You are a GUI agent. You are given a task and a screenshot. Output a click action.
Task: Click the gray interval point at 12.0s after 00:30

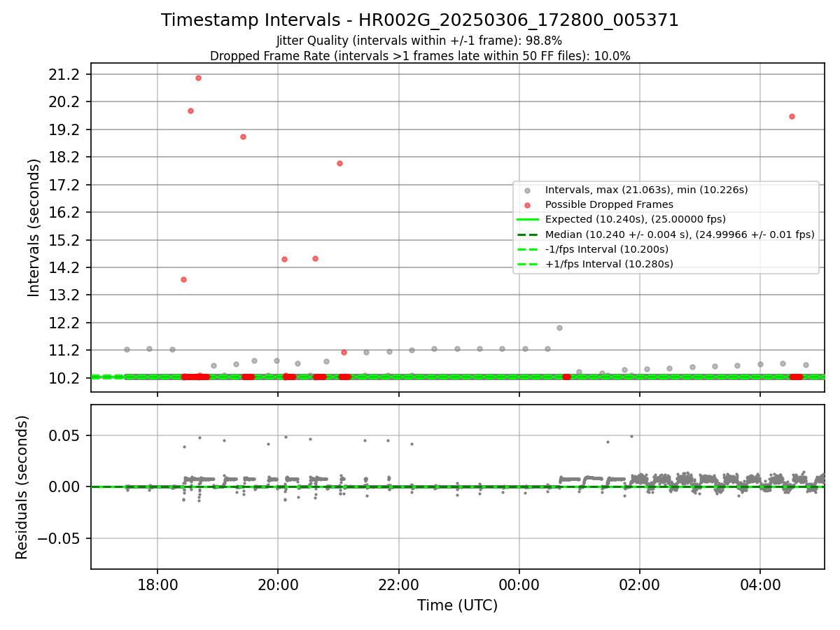click(559, 328)
